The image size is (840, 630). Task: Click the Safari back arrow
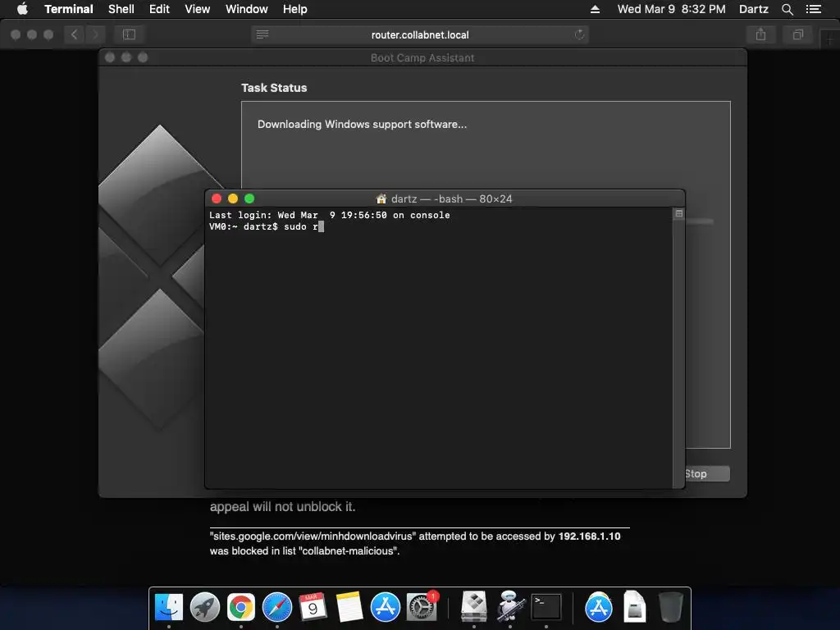pyautogui.click(x=75, y=34)
